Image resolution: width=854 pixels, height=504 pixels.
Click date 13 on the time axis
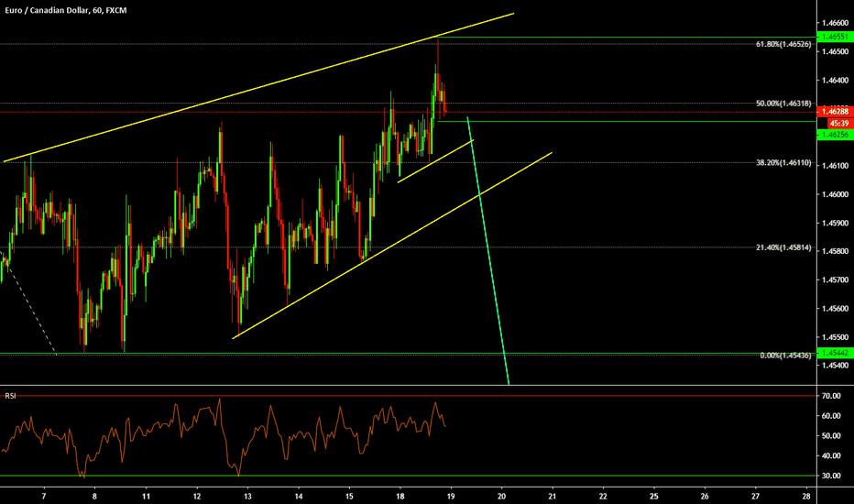tap(247, 495)
